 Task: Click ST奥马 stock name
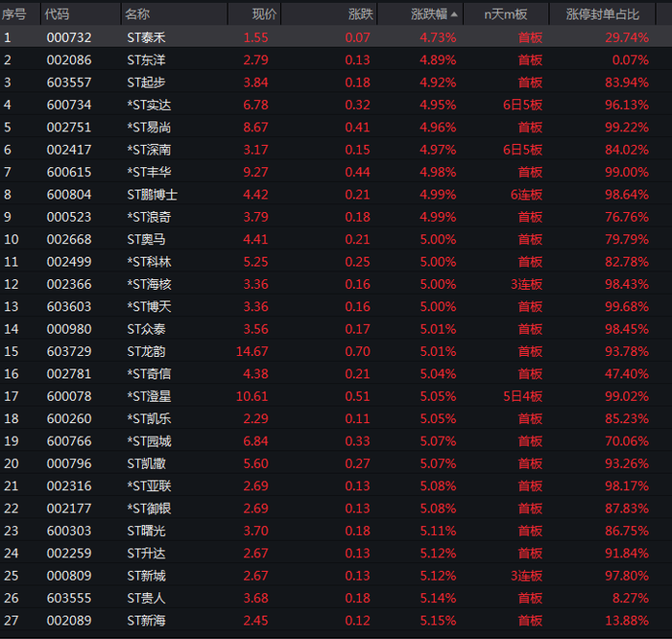146,240
